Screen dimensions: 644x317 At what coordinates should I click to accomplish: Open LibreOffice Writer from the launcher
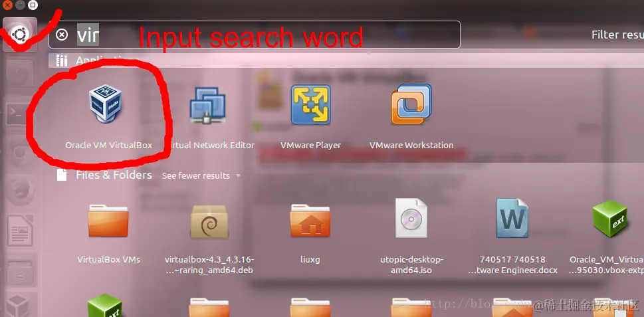[20, 231]
